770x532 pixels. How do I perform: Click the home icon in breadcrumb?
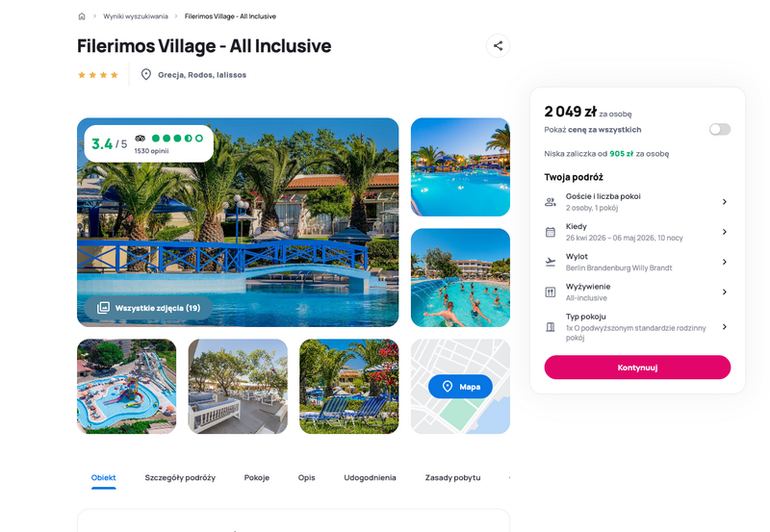click(x=82, y=16)
